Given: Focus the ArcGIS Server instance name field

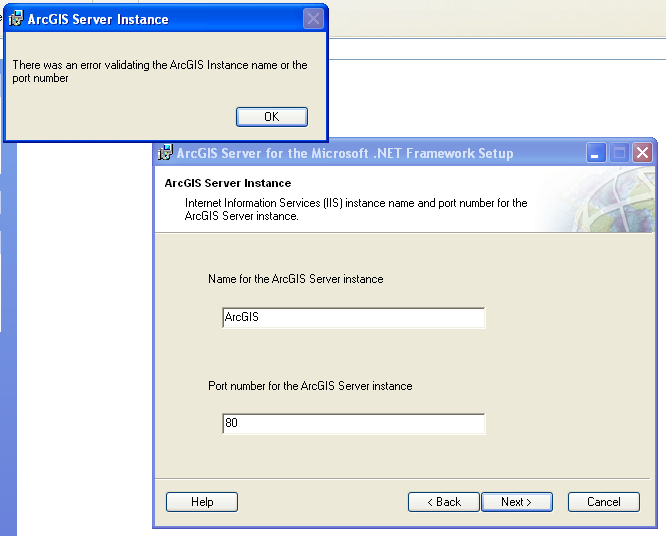Looking at the screenshot, I should pyautogui.click(x=353, y=318).
